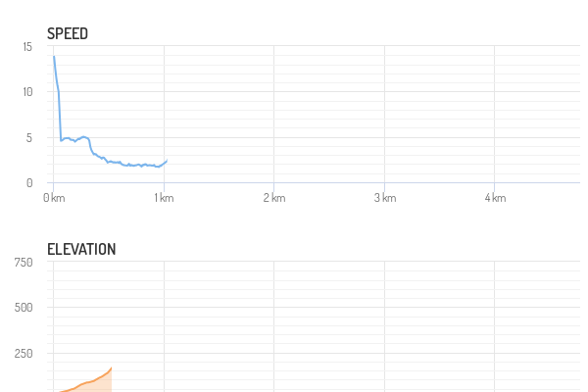The width and height of the screenshot is (588, 392).
Task: Click the 2 km gridline in elevation chart
Action: [274, 323]
